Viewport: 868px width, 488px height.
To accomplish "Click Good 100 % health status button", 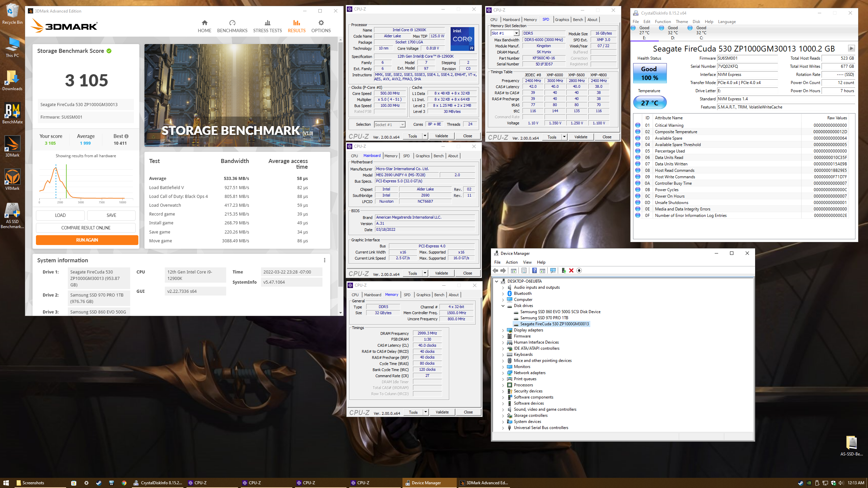I will tap(650, 73).
